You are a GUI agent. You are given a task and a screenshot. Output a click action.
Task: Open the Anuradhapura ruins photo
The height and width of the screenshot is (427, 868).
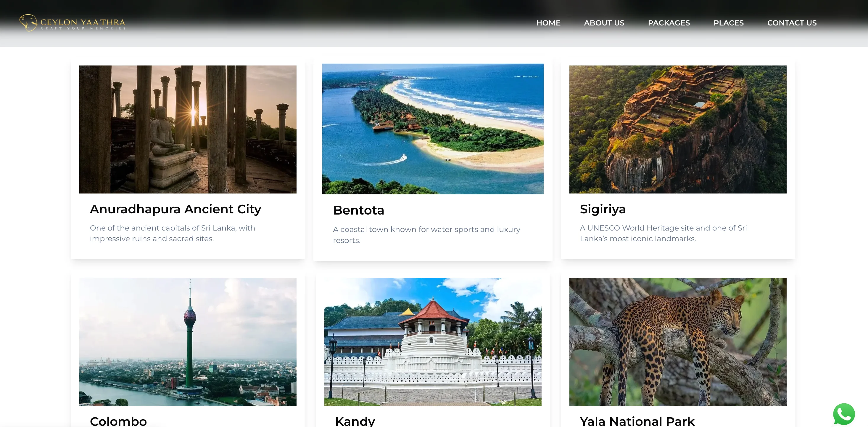(x=188, y=129)
